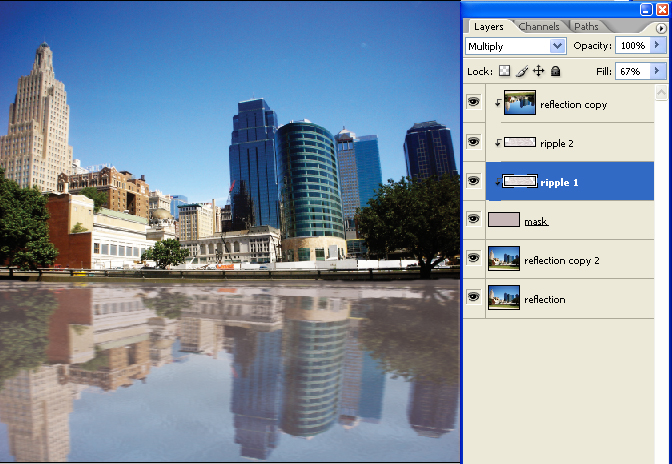Image resolution: width=672 pixels, height=464 pixels.
Task: Click the Opacity 100% value field
Action: coord(633,45)
